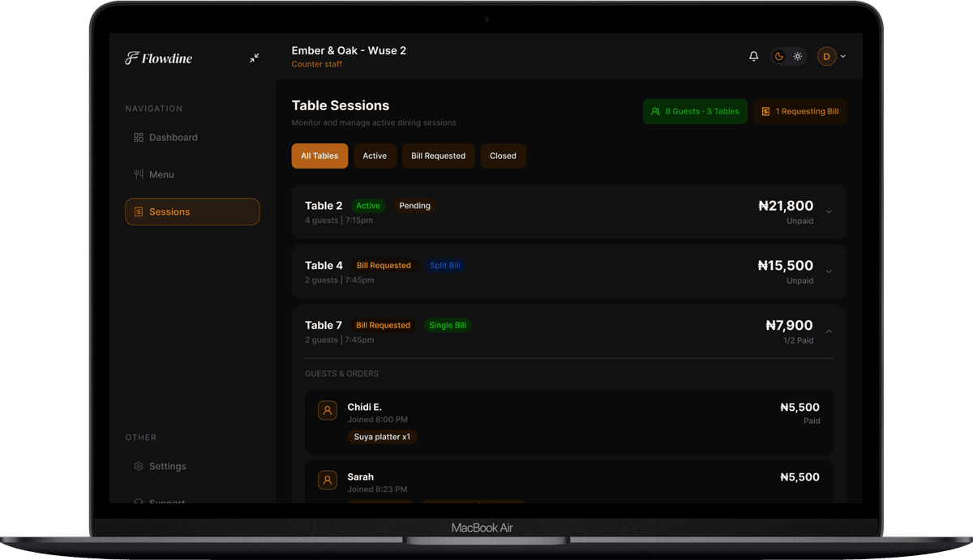Viewport: 973px width, 560px height.
Task: Expand the Table 4 session row
Action: 829,271
